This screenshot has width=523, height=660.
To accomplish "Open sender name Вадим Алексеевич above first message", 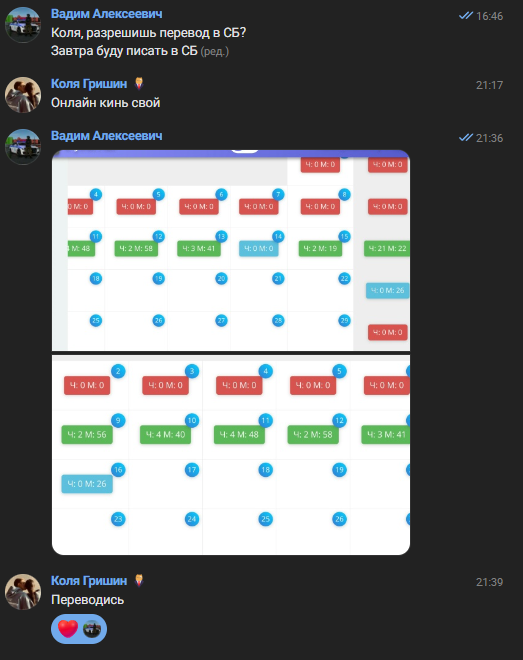I will coord(106,14).
